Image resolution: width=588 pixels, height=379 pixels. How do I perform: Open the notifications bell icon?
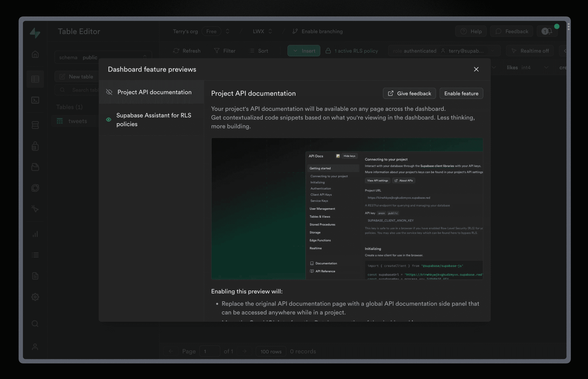point(547,31)
